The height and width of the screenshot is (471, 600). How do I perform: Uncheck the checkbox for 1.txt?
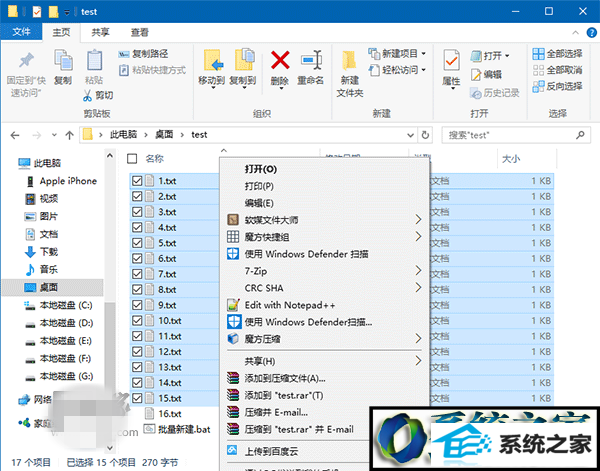137,181
